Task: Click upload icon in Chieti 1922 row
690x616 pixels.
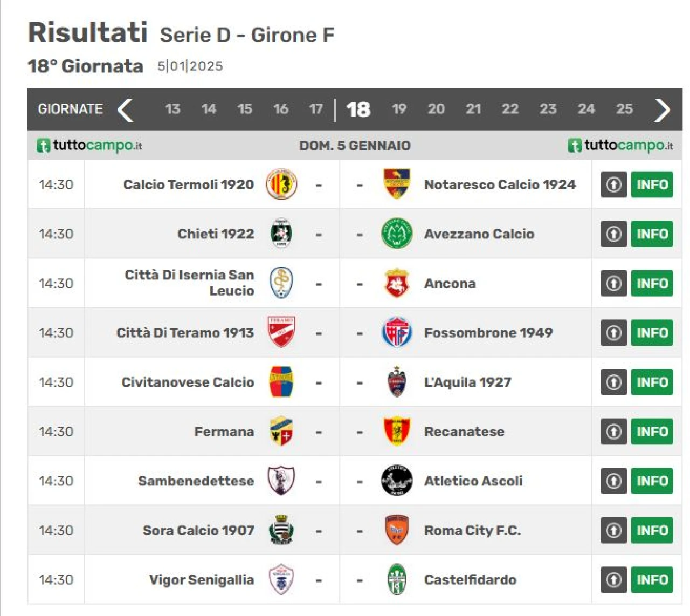Action: (613, 234)
